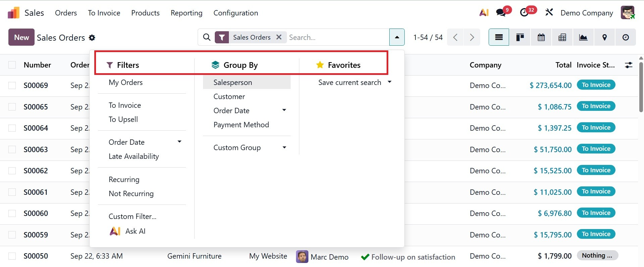Click the vertical scrollbar thumb

(x=641, y=87)
